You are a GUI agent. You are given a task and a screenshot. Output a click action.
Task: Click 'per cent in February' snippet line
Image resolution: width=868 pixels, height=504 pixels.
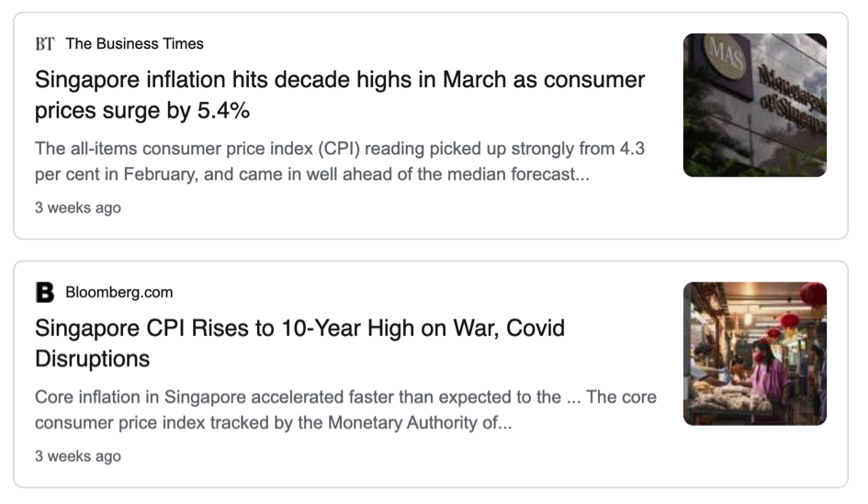coord(312,174)
